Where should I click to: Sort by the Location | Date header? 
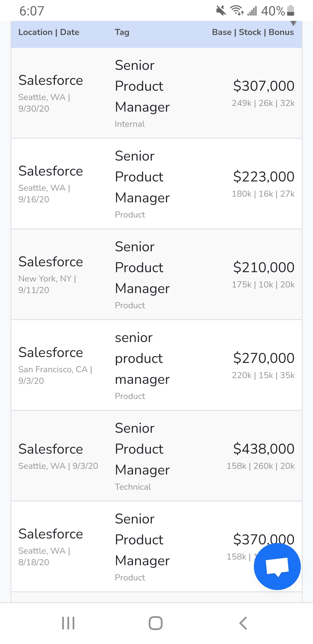(49, 32)
